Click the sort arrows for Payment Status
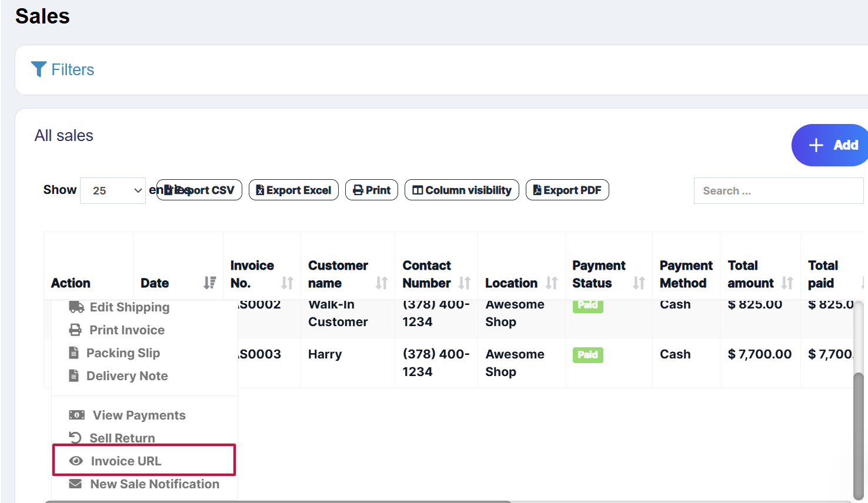868x503 pixels. click(x=639, y=283)
